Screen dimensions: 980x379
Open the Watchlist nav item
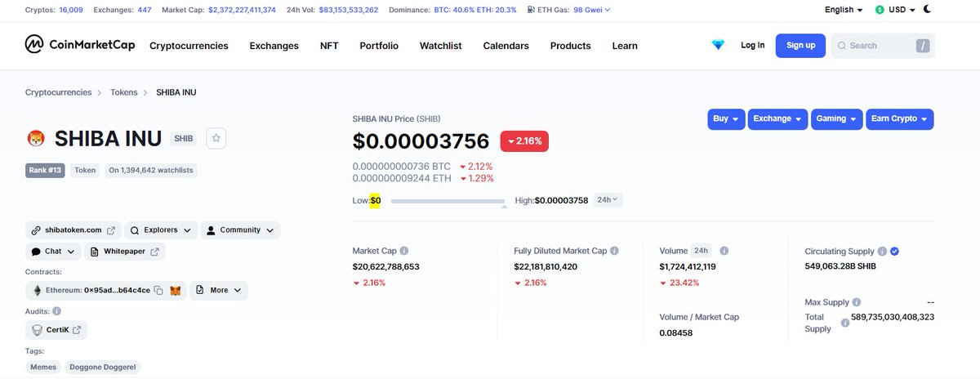(x=440, y=46)
